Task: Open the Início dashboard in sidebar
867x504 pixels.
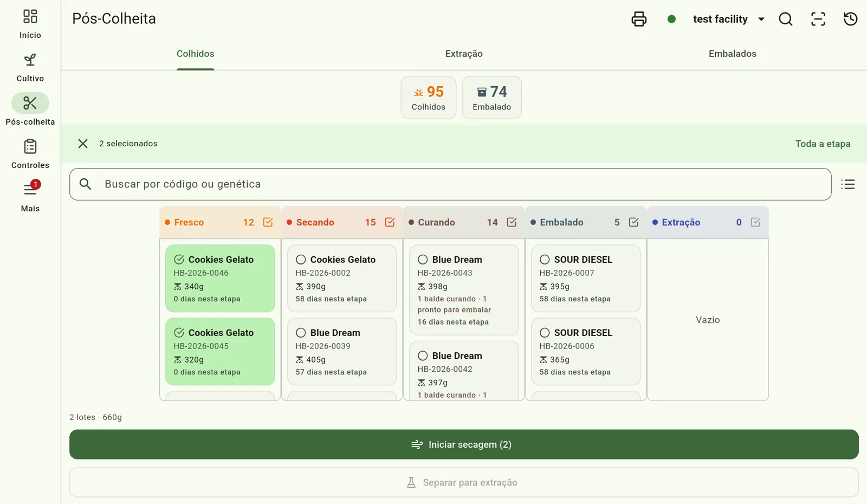Action: point(30,24)
